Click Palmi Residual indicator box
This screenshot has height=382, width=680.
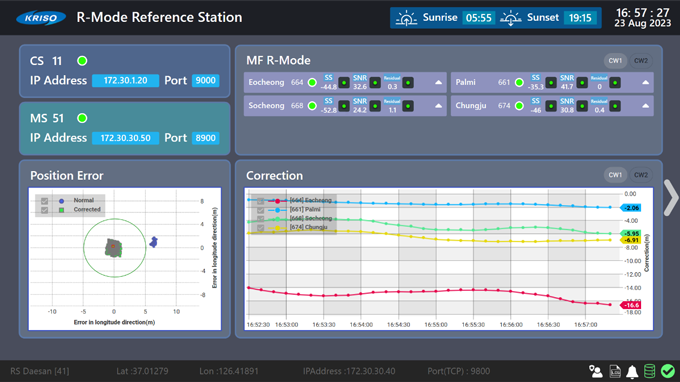click(x=615, y=82)
